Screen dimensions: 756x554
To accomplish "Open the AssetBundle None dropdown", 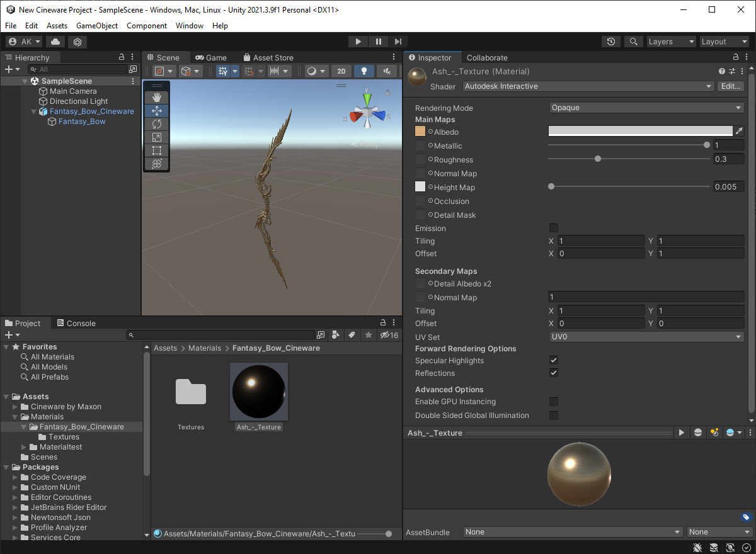I will [x=573, y=532].
